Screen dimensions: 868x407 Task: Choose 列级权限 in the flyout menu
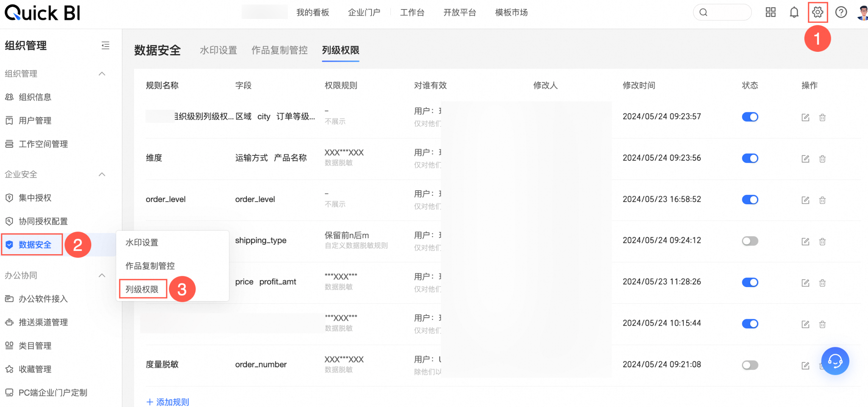click(x=142, y=289)
